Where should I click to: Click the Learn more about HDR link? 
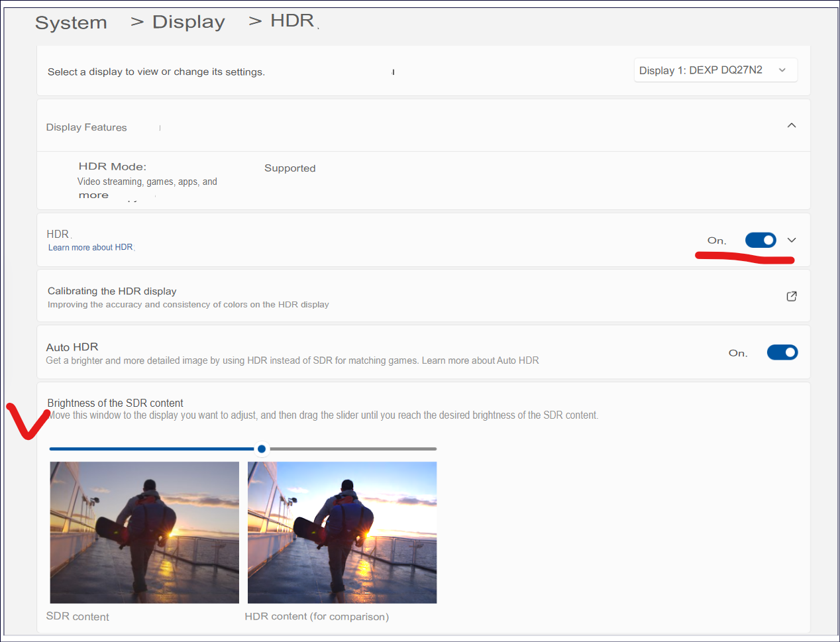pos(90,247)
